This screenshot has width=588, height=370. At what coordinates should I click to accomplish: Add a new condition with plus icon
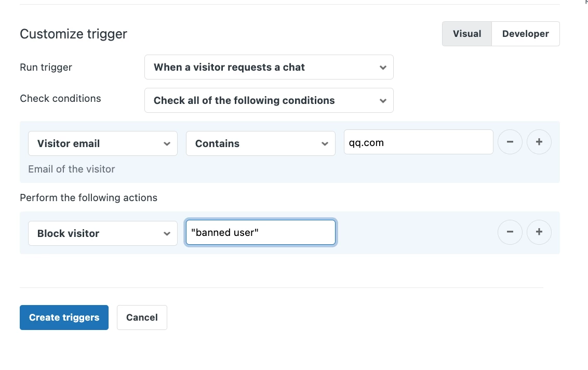539,142
